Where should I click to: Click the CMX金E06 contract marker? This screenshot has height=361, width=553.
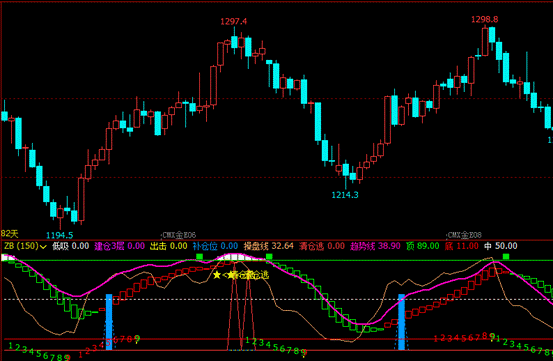[x=178, y=235]
